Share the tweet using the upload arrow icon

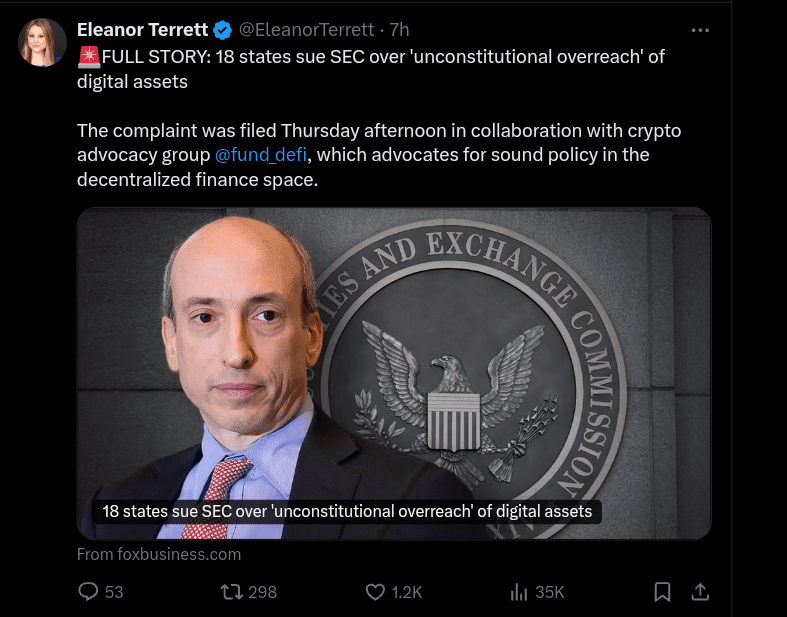701,592
